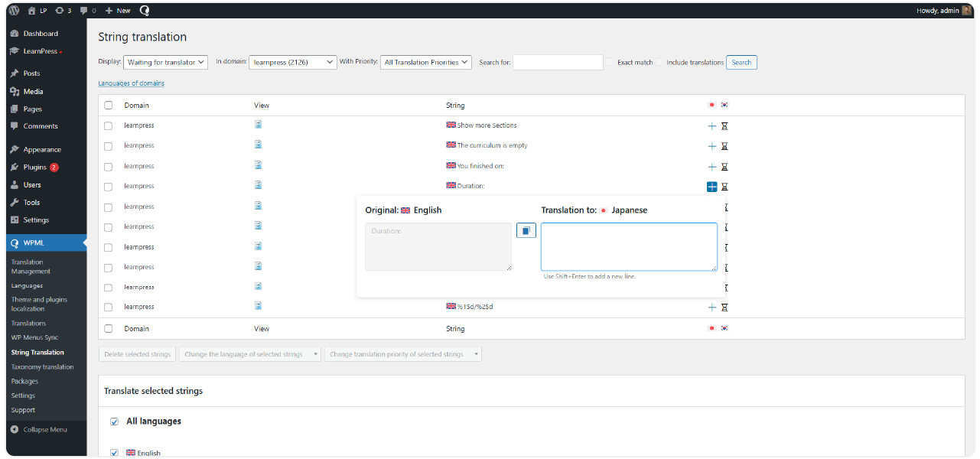Screen dimensions: 980x459
Task: Toggle the All languages checkbox
Action: click(114, 422)
